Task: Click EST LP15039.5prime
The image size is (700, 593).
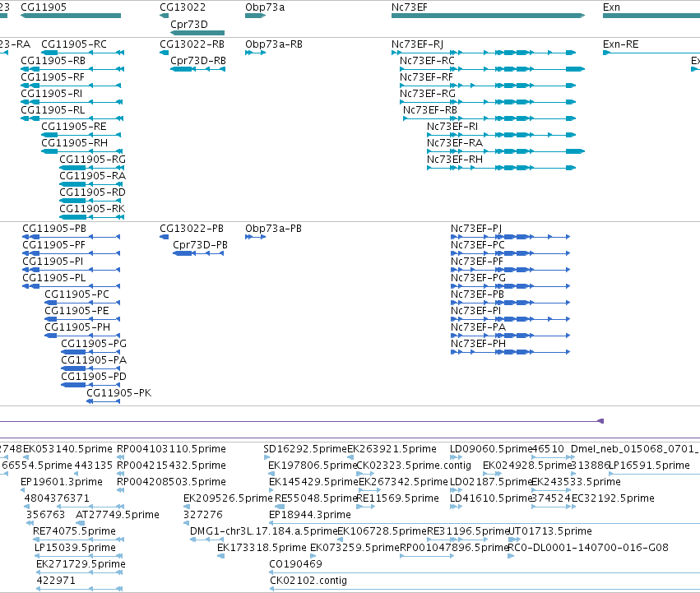Action: click(x=75, y=548)
